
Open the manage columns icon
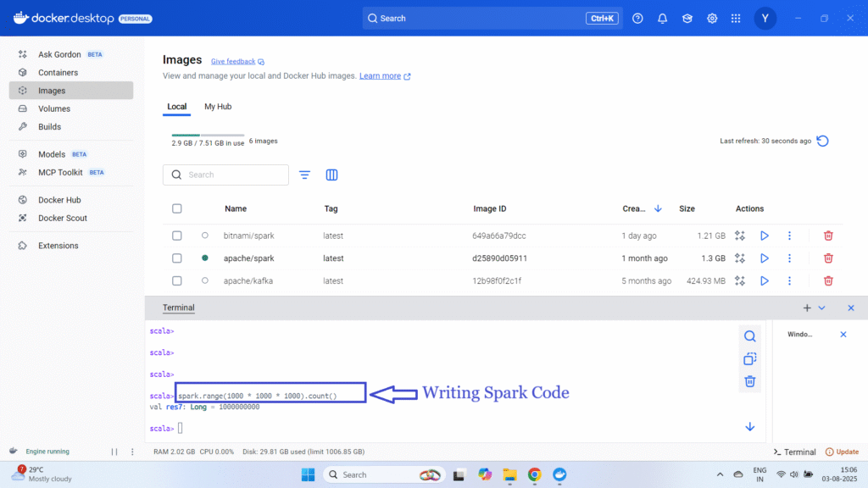click(331, 175)
